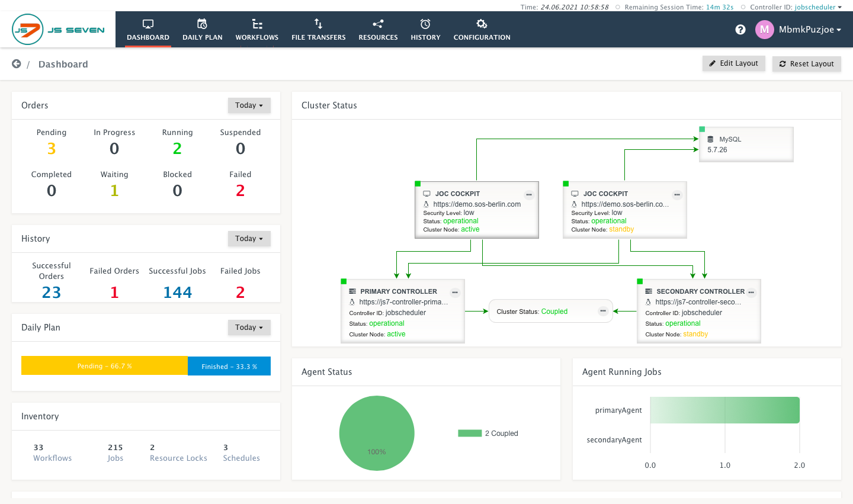Select the Dashboard monitor icon in navigation

coord(147,23)
